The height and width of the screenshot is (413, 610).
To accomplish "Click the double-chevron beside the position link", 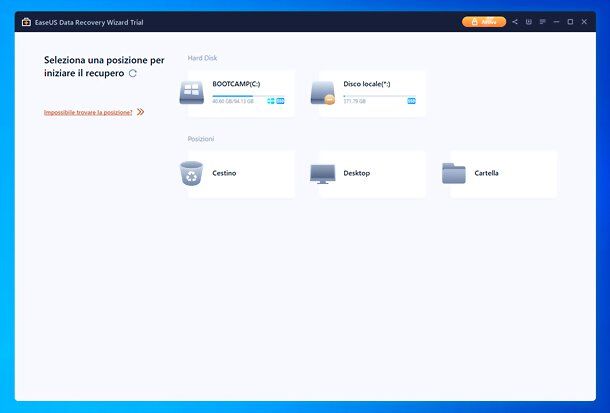I will 140,112.
